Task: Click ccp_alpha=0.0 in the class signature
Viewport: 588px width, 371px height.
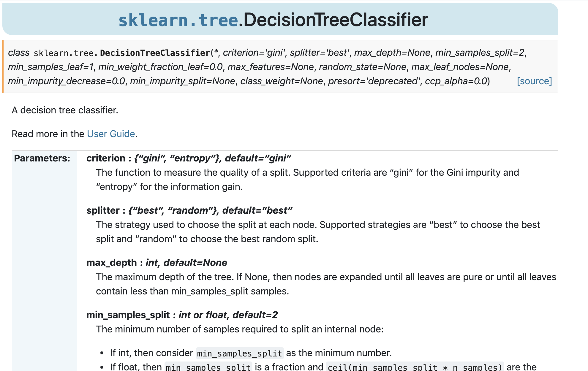Action: click(456, 81)
